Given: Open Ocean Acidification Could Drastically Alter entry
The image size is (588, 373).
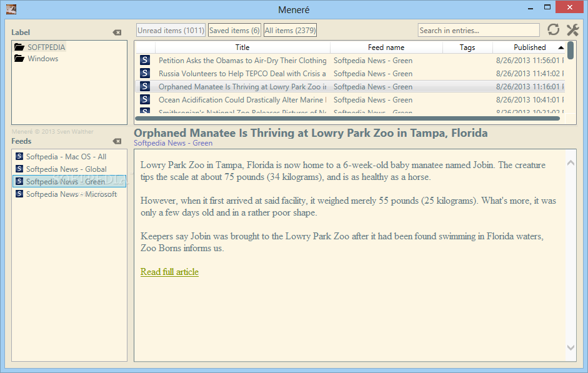Looking at the screenshot, I should [x=242, y=100].
